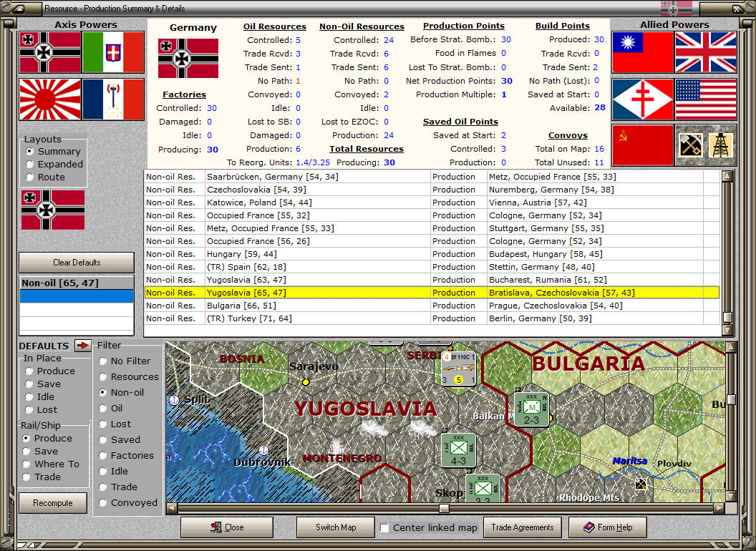Open Form Help
756x551 pixels.
click(608, 527)
